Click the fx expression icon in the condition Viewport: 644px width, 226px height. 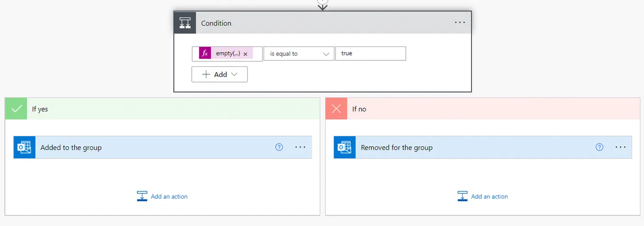pos(205,53)
